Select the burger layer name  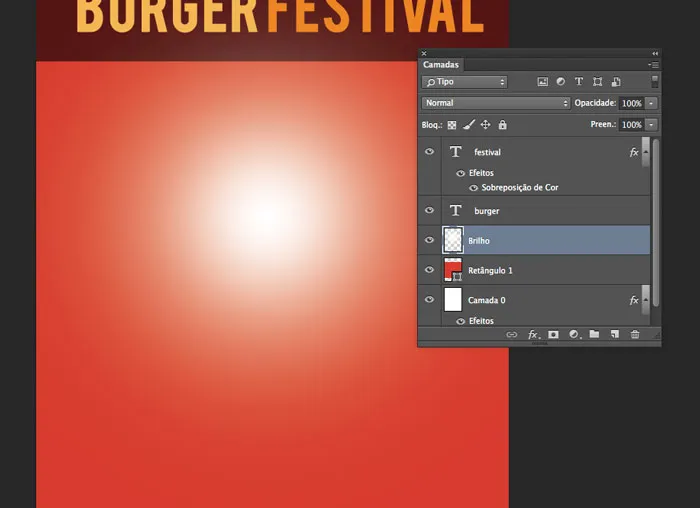pos(487,211)
